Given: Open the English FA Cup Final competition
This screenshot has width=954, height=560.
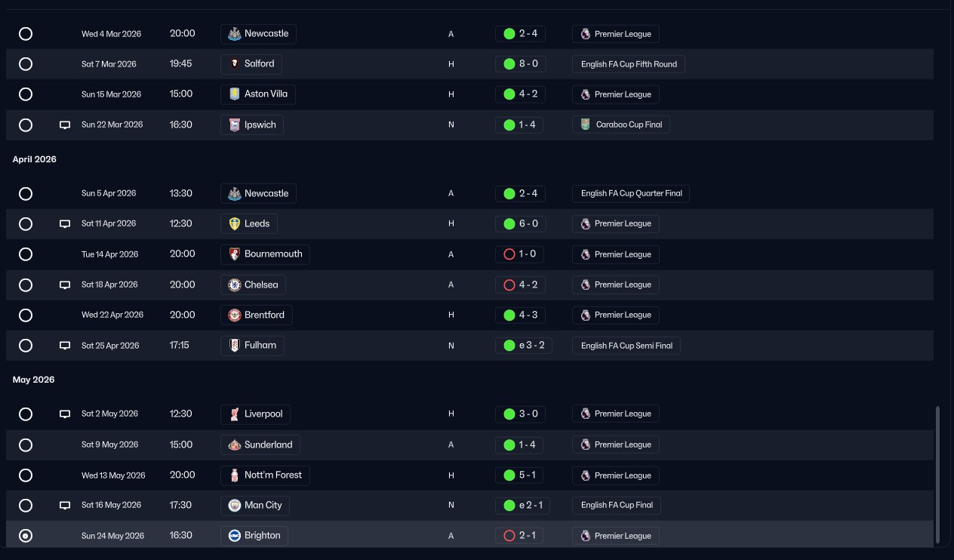Looking at the screenshot, I should pos(617,506).
